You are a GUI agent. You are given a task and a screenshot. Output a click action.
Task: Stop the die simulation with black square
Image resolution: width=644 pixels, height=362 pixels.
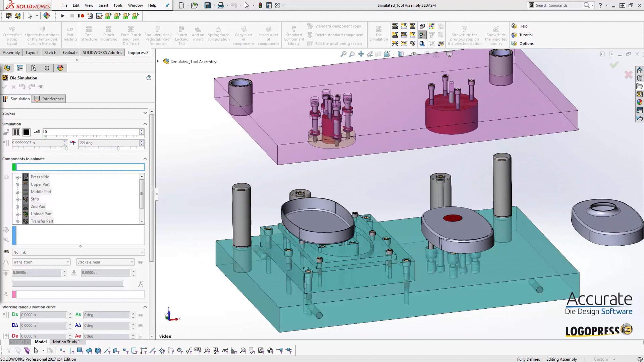tap(26, 132)
